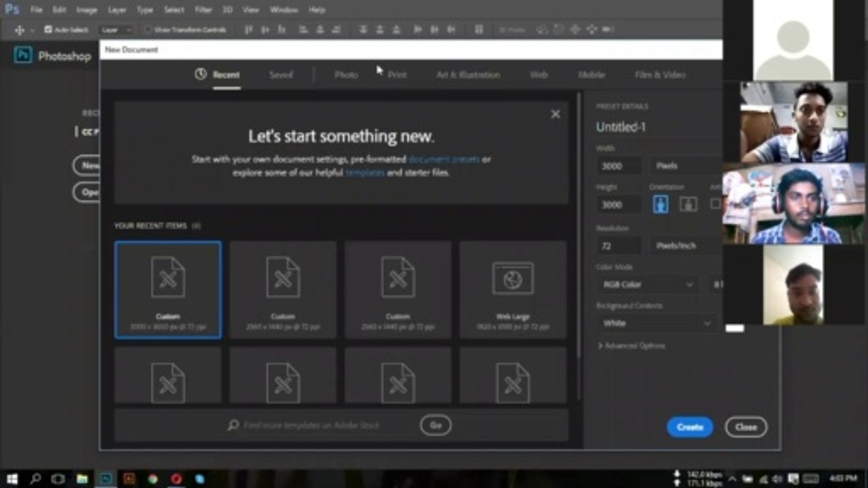
Task: Open the Auto-Select Layer dropdown
Action: [x=116, y=30]
